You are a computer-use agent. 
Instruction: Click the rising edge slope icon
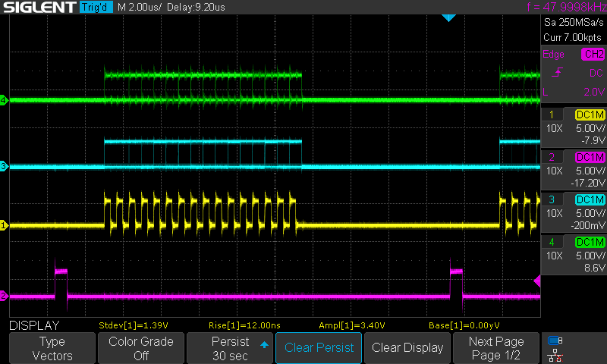tap(558, 72)
